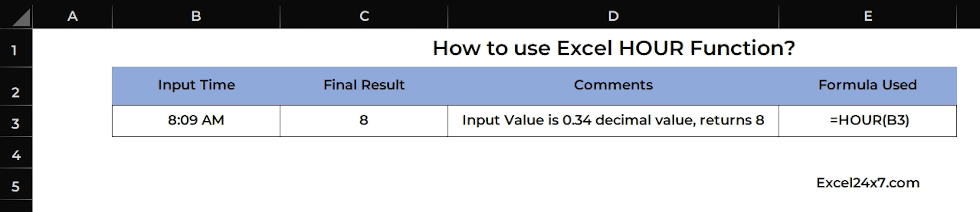Select the cell containing 8:09 AM

coord(196,120)
